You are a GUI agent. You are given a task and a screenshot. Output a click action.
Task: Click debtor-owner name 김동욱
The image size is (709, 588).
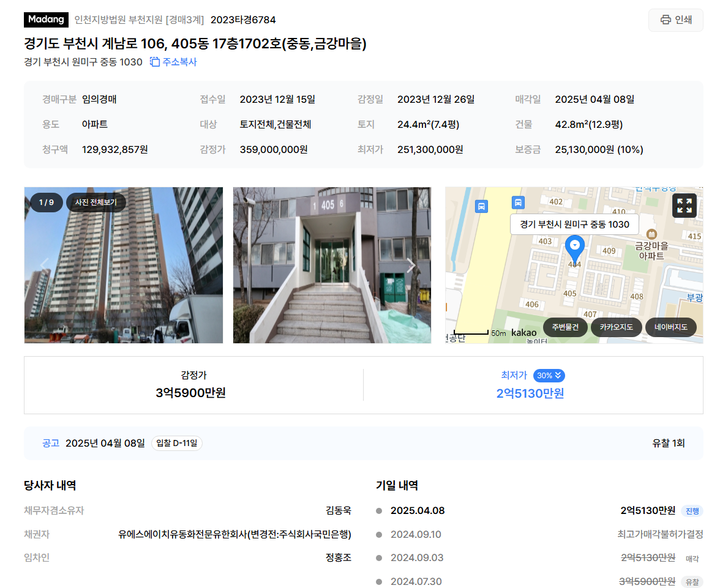pyautogui.click(x=339, y=511)
